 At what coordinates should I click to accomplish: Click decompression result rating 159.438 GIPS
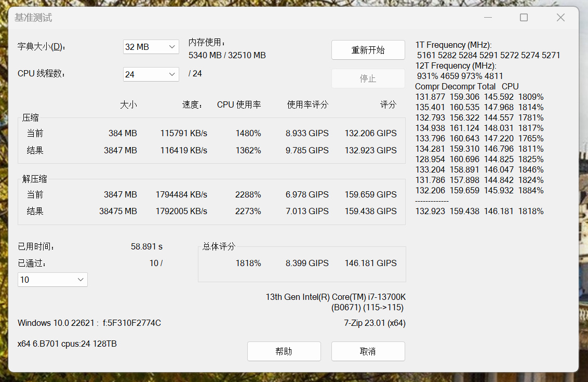(x=370, y=211)
